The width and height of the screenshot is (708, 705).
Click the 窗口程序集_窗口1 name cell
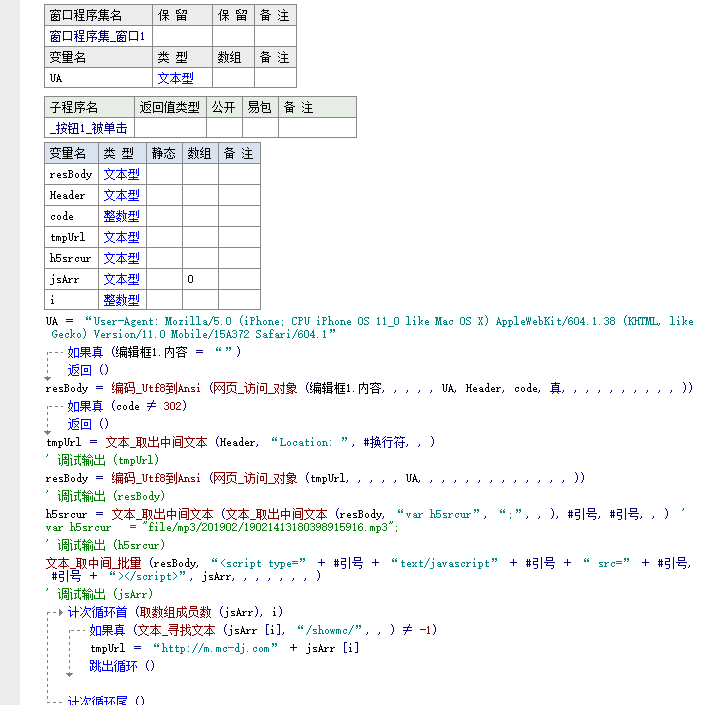coord(98,36)
